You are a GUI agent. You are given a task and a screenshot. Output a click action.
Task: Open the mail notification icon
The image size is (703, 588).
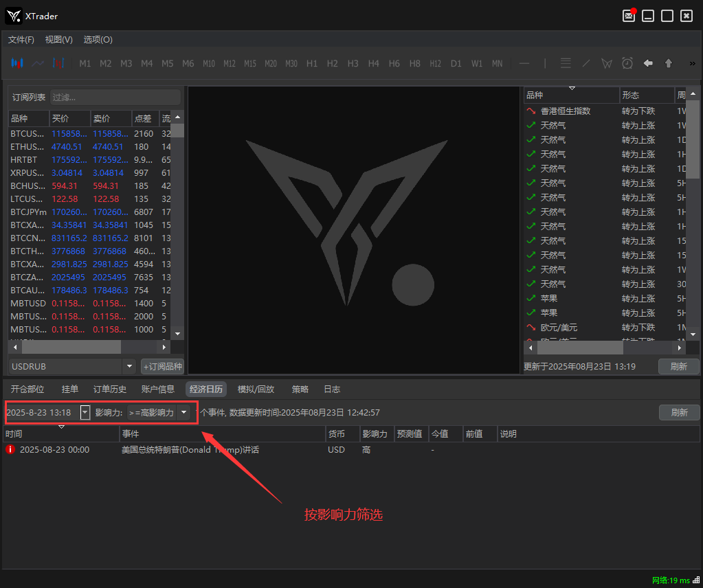(x=629, y=16)
